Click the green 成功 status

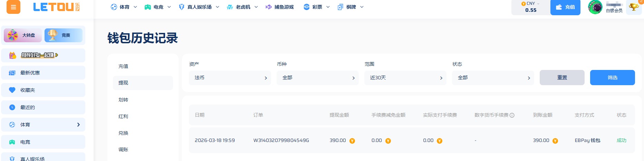click(x=622, y=140)
